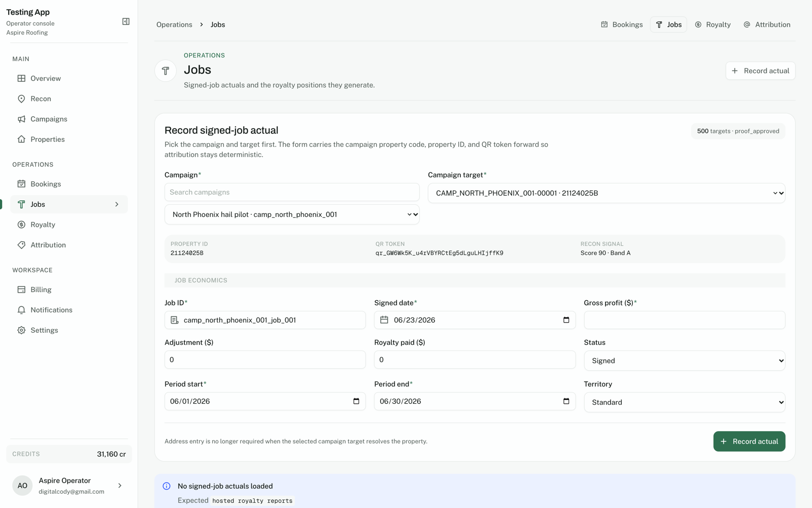Expand Aspire Operator account chevron
The image size is (812, 508).
tap(120, 486)
